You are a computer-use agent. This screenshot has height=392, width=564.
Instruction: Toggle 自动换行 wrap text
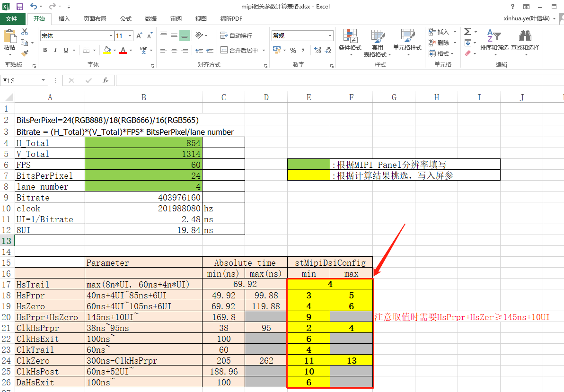click(x=236, y=36)
